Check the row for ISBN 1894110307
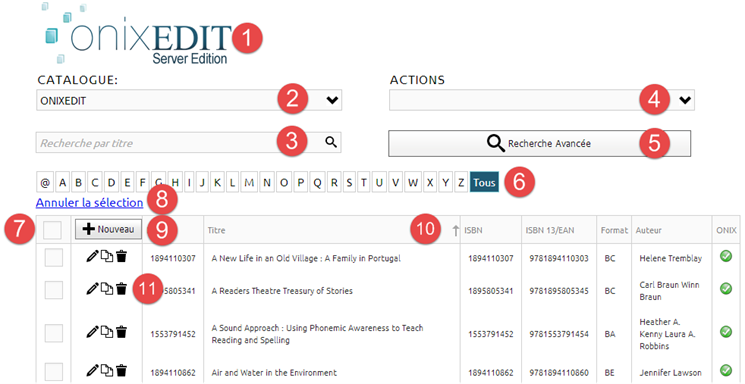The image size is (745, 384). pos(54,258)
